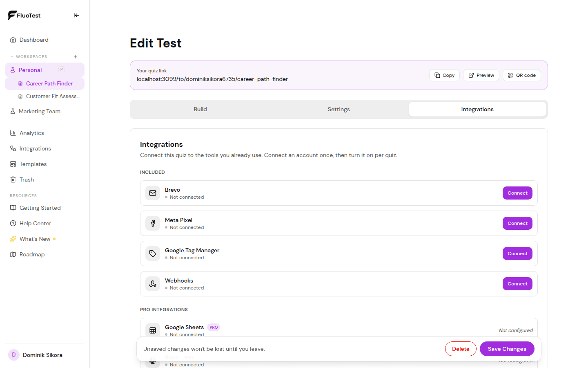588x368 pixels.
Task: Open the Roadmap page
Action: pos(45,254)
